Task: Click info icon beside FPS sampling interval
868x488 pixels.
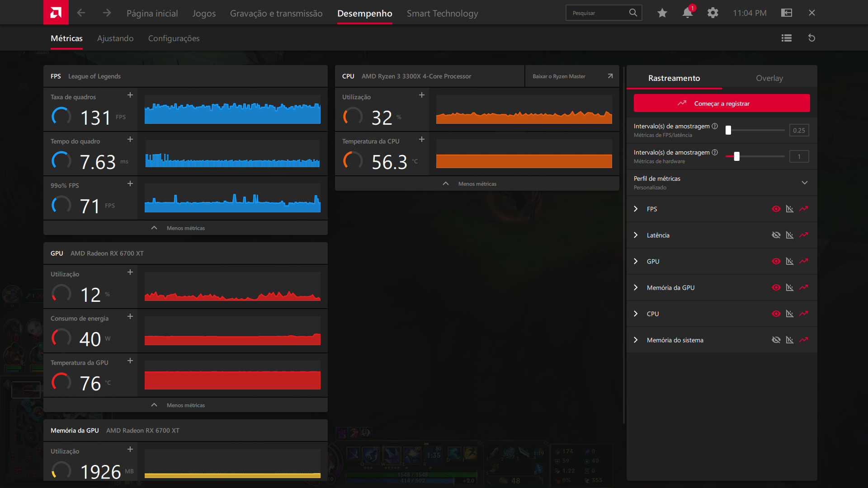Action: (x=715, y=126)
